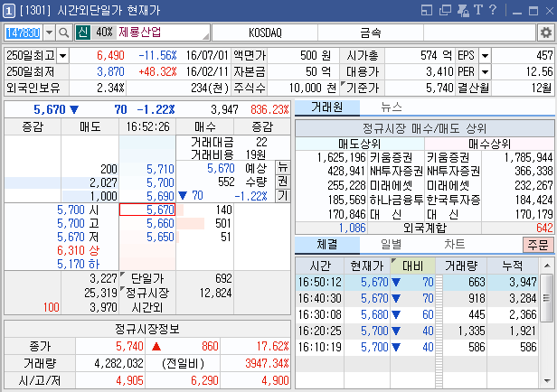Click the window number 1 icon in title bar
Viewport: 557px width, 392px height.
(x=9, y=11)
